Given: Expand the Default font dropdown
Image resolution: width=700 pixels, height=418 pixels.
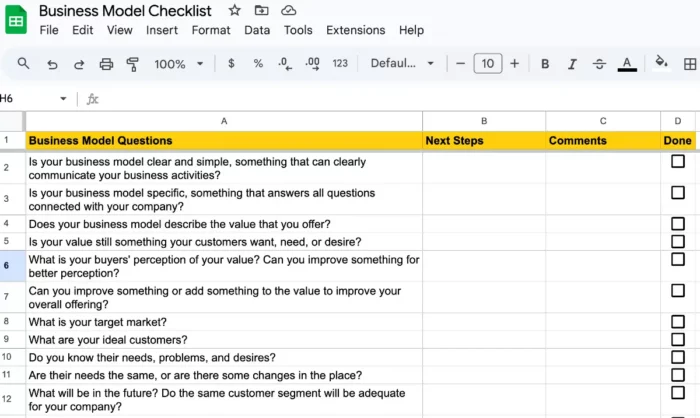Looking at the screenshot, I should (x=402, y=64).
